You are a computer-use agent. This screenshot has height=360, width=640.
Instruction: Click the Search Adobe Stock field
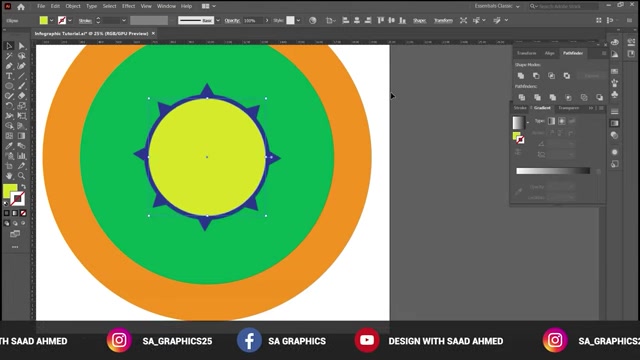coord(564,6)
